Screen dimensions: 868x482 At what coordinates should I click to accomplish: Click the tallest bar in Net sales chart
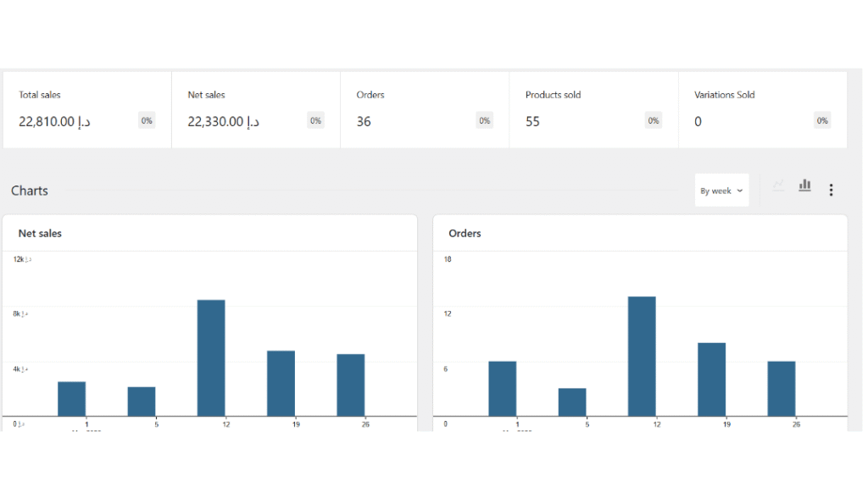pos(211,357)
